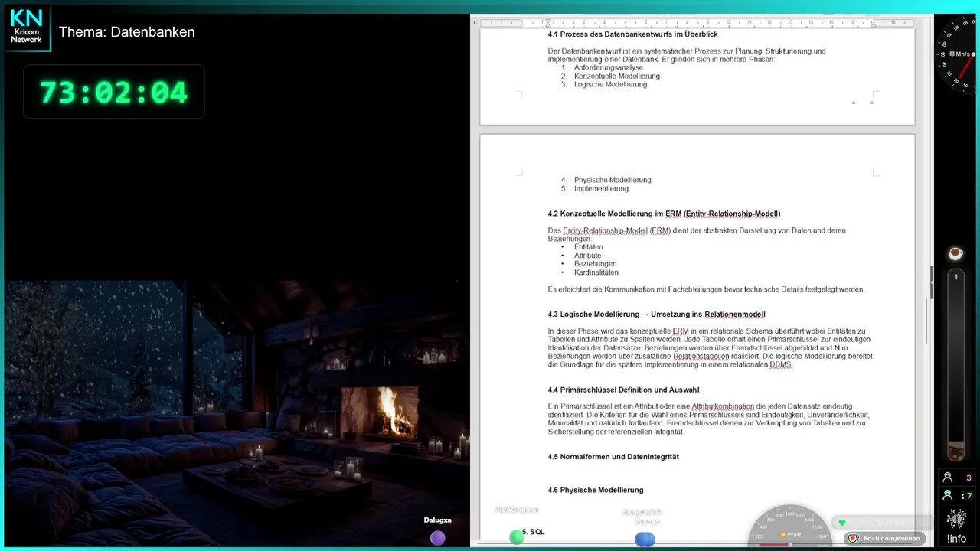
Task: Click the Mh/s gear icon on gauge
Action: 952,54
